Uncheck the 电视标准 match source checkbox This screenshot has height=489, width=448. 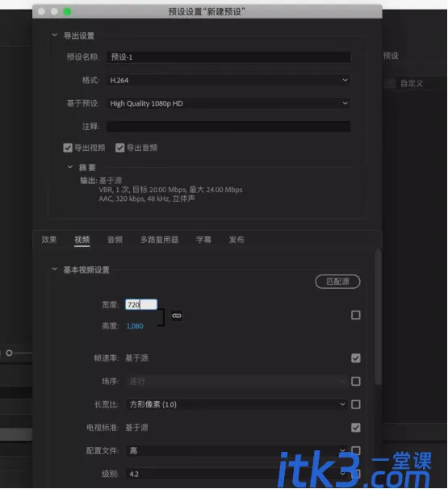356,428
